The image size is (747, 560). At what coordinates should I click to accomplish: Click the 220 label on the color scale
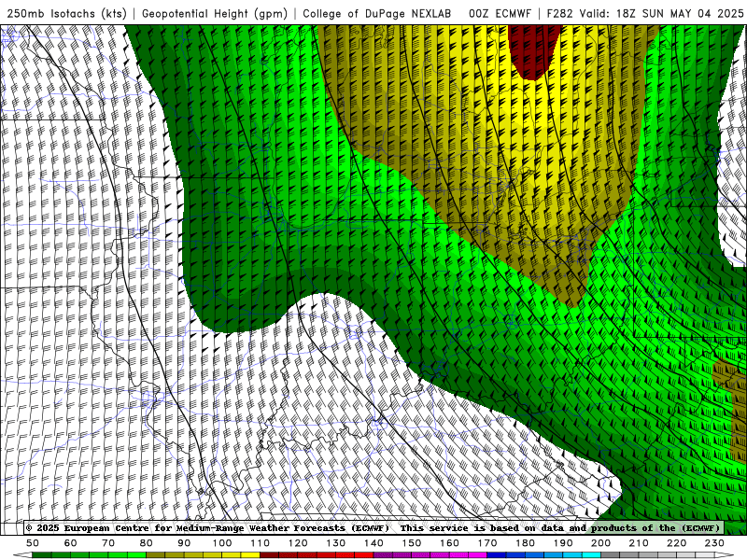coord(676,543)
